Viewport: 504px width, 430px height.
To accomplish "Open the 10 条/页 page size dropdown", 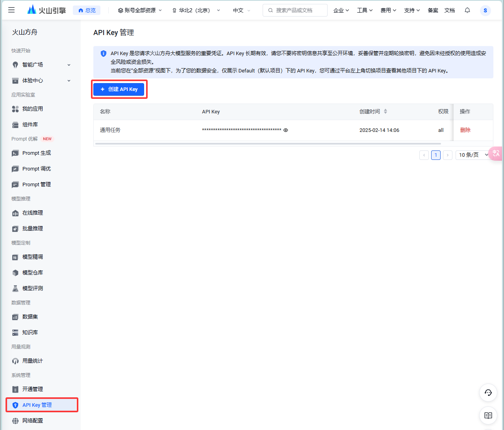I will coord(472,155).
